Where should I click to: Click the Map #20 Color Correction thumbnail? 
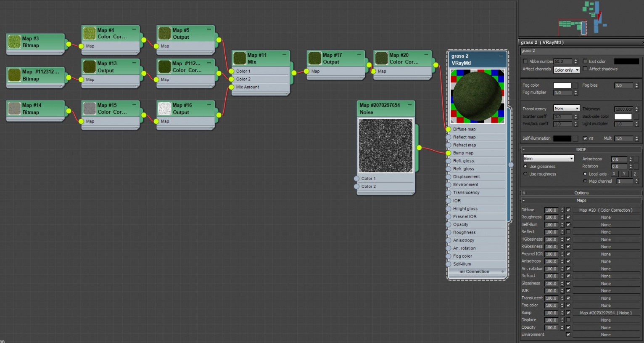click(381, 58)
